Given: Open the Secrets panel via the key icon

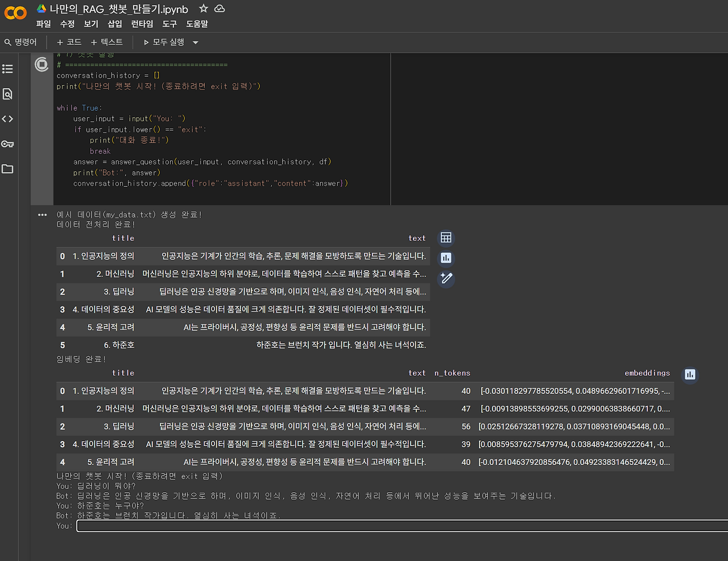Looking at the screenshot, I should (x=7, y=144).
